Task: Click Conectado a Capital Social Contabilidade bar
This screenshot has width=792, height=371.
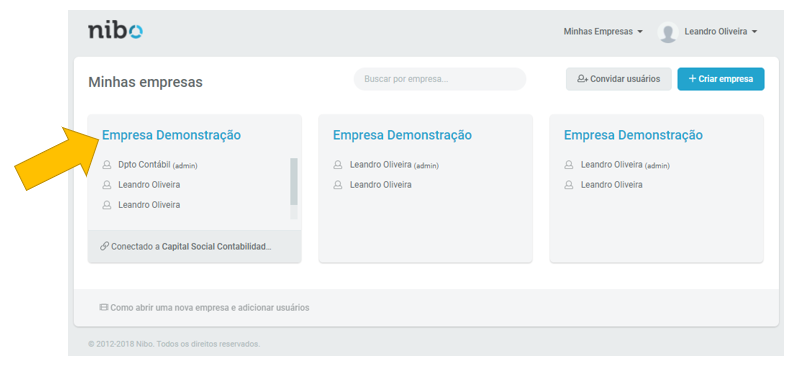Action: (x=194, y=246)
